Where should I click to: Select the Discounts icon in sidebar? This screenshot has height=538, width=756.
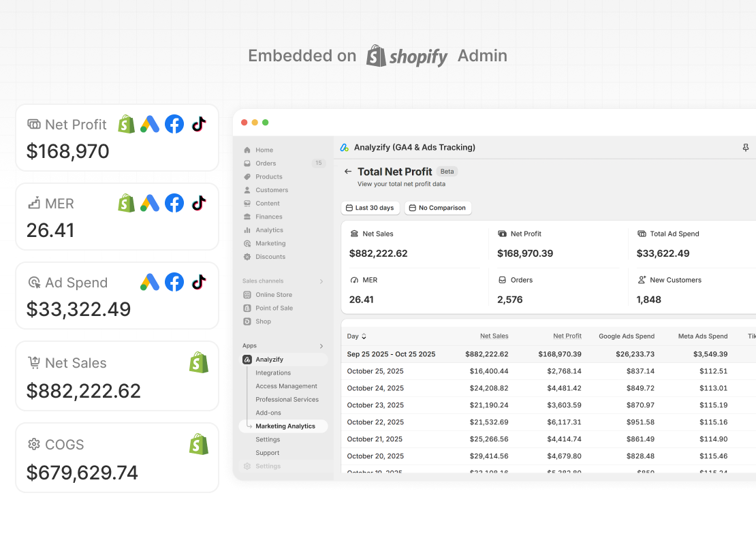pyautogui.click(x=247, y=257)
